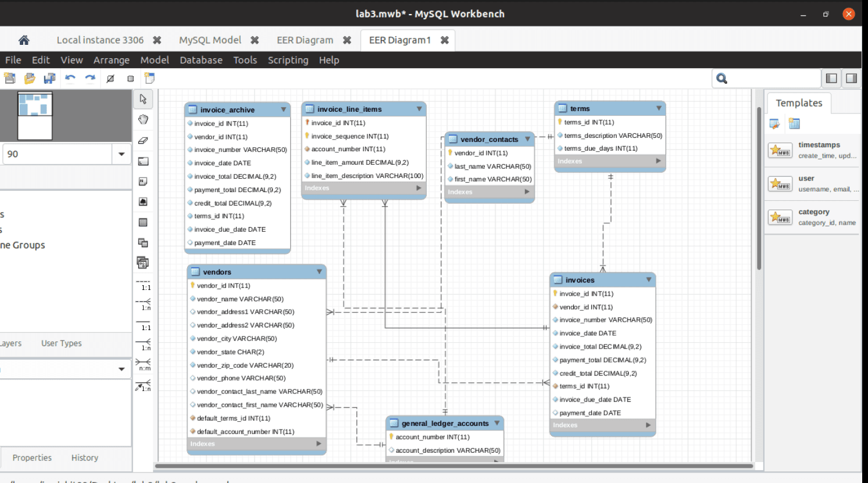This screenshot has height=483, width=868.
Task: Click the new table template icon
Action: tap(794, 123)
